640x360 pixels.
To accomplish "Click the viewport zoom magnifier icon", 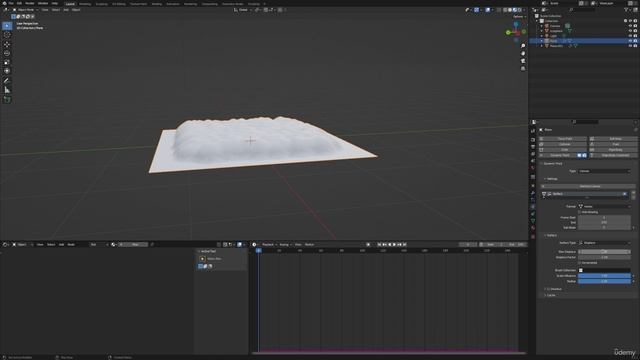I will click(x=523, y=46).
